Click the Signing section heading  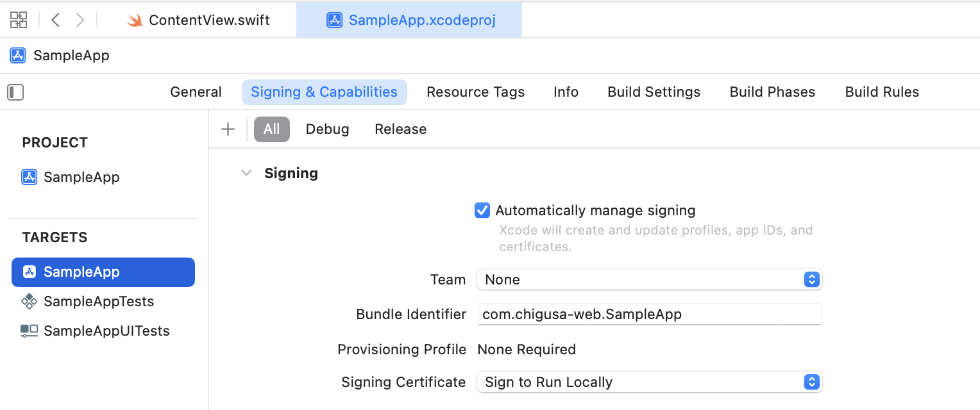point(291,174)
